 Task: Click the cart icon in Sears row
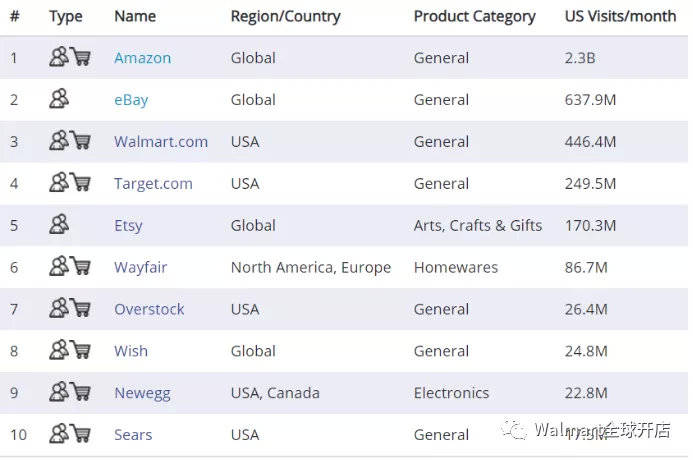coord(81,433)
